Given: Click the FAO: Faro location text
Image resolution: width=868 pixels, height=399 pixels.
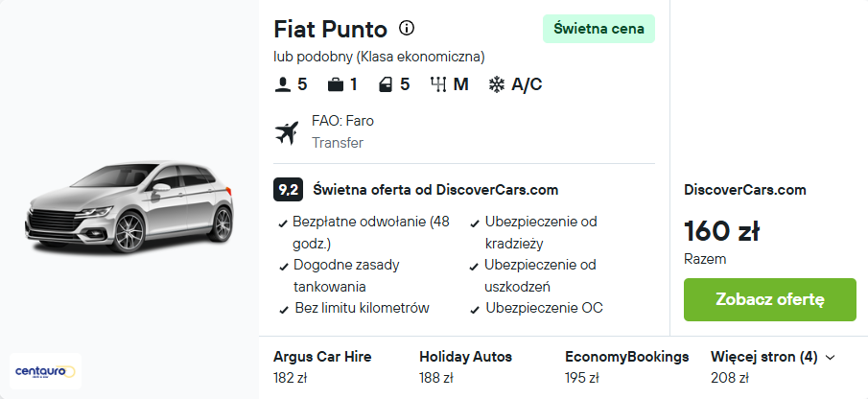Looking at the screenshot, I should [342, 121].
